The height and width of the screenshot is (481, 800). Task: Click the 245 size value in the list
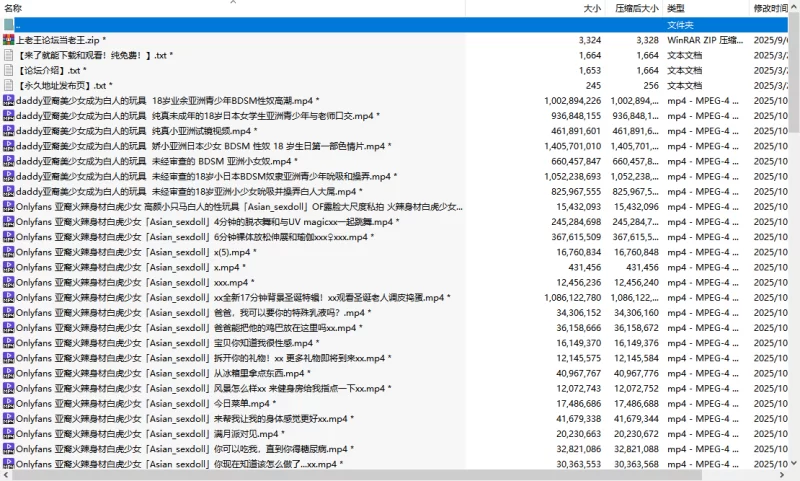593,86
